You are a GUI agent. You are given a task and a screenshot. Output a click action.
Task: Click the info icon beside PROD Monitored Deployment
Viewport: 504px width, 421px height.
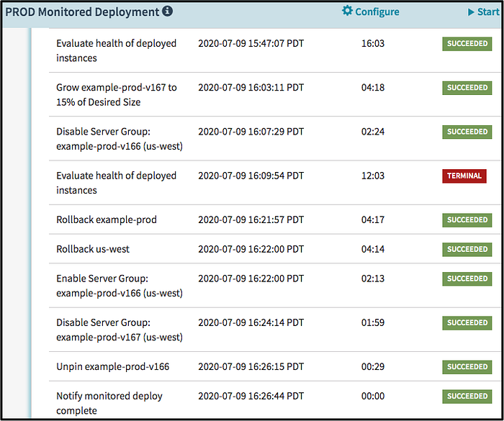click(x=167, y=12)
